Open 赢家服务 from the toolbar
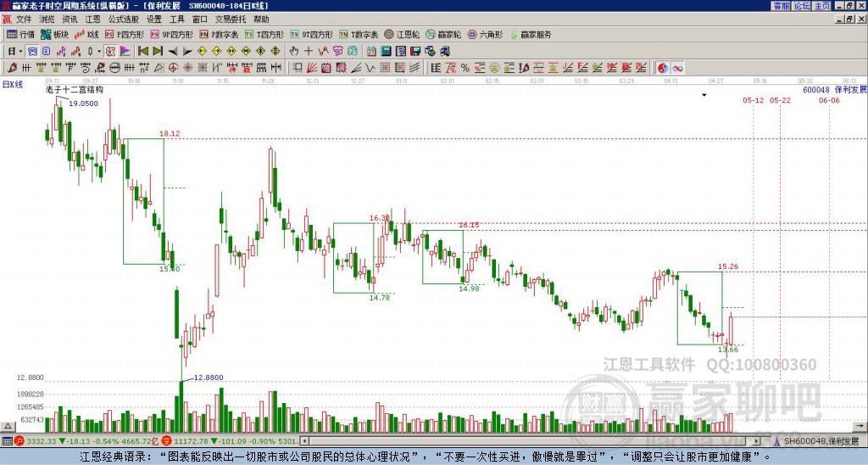 click(x=531, y=34)
